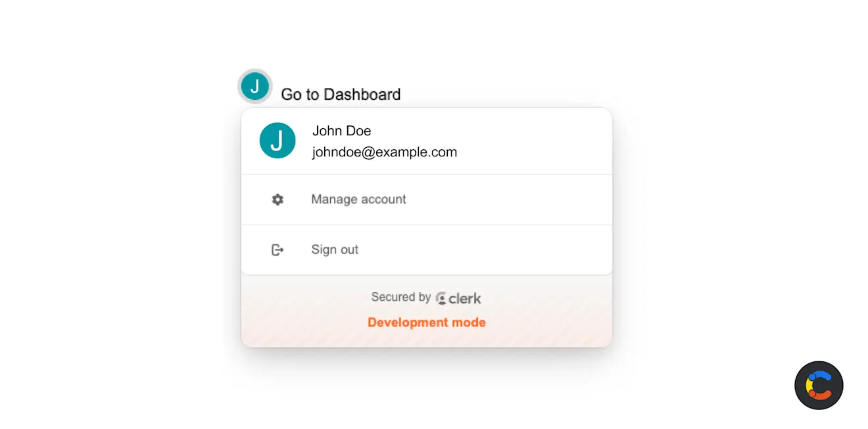Click the johndoe@example.com email address

(384, 152)
